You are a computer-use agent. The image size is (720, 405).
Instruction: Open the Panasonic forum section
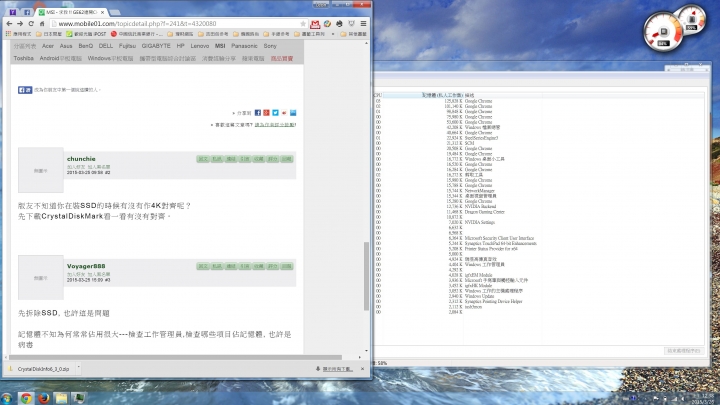coord(244,46)
